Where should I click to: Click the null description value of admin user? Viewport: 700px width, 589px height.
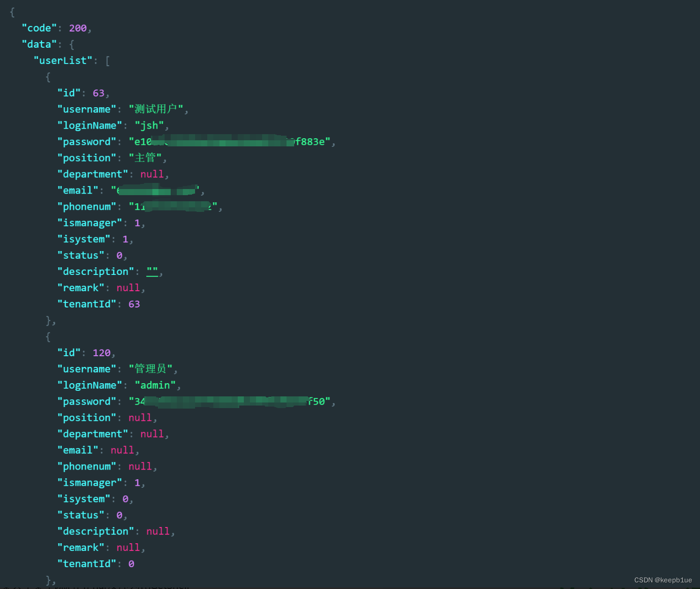coord(158,532)
